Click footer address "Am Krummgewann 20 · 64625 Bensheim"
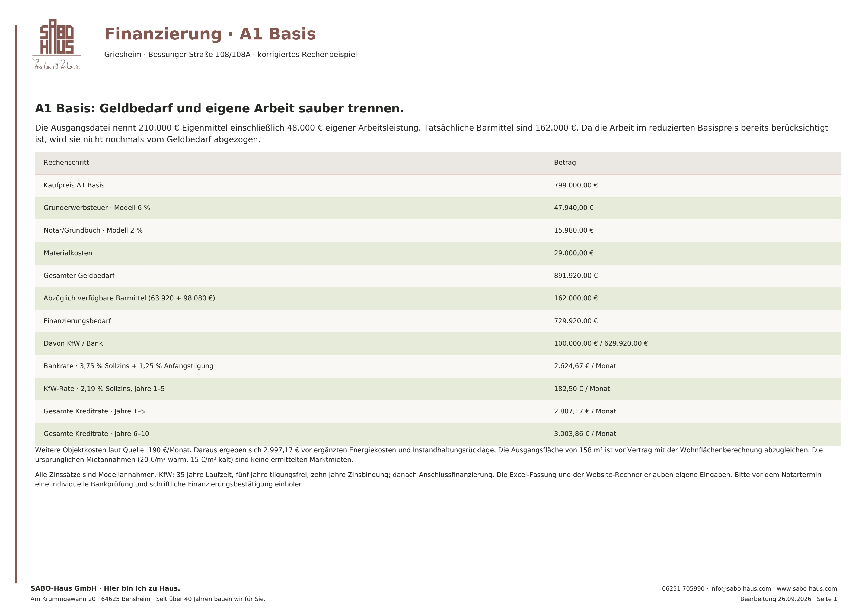Viewport: 868px width, 614px height. pyautogui.click(x=90, y=599)
